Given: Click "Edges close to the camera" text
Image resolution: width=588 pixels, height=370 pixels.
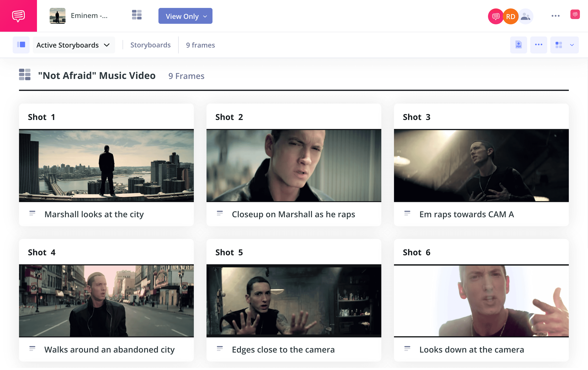Looking at the screenshot, I should pos(283,350).
